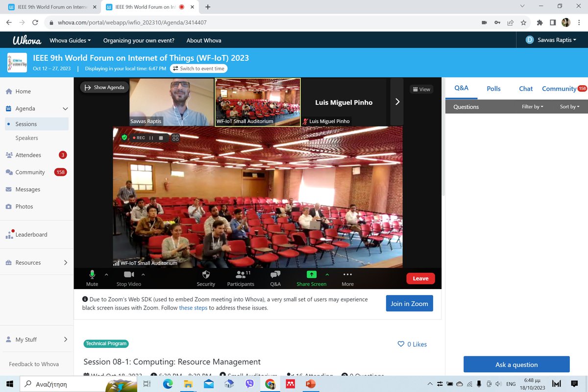
Task: Click the grid layout icon next to REC
Action: [175, 138]
